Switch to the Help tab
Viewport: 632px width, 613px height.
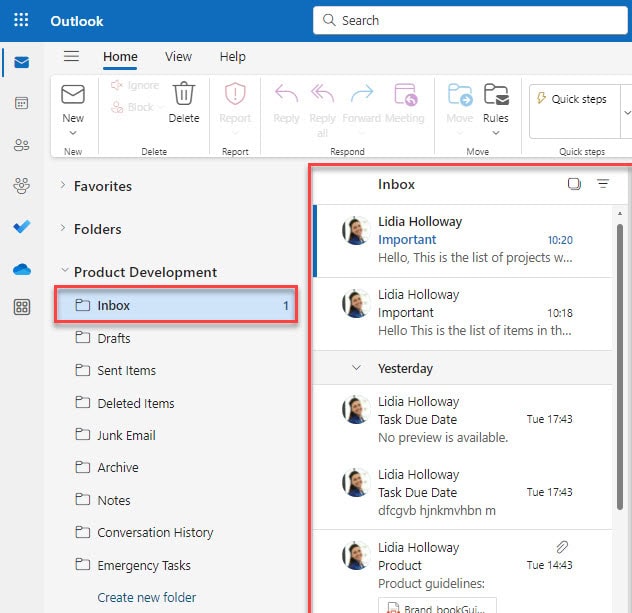click(233, 56)
